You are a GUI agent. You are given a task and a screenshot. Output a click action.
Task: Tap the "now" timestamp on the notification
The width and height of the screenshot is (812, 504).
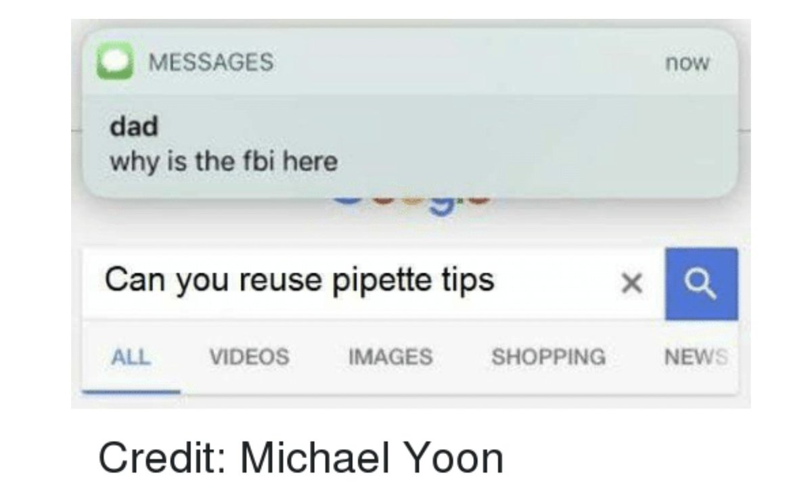coord(687,63)
